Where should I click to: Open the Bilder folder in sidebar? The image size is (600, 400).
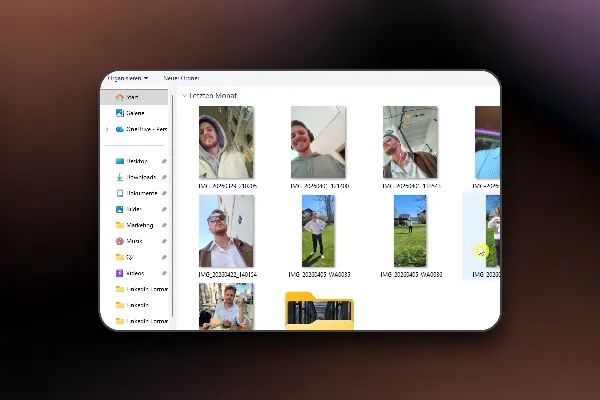click(129, 209)
